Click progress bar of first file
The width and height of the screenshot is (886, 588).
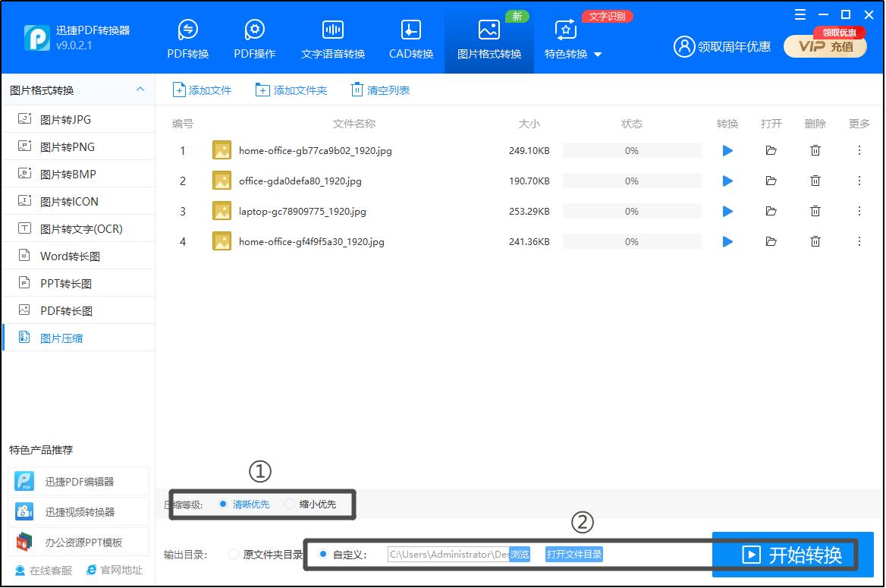pos(631,151)
